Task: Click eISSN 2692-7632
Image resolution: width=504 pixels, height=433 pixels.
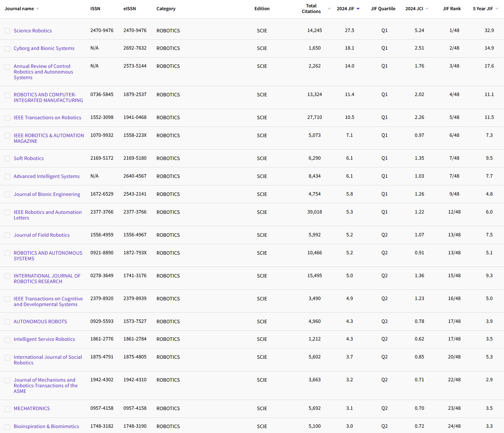Action: pos(135,48)
